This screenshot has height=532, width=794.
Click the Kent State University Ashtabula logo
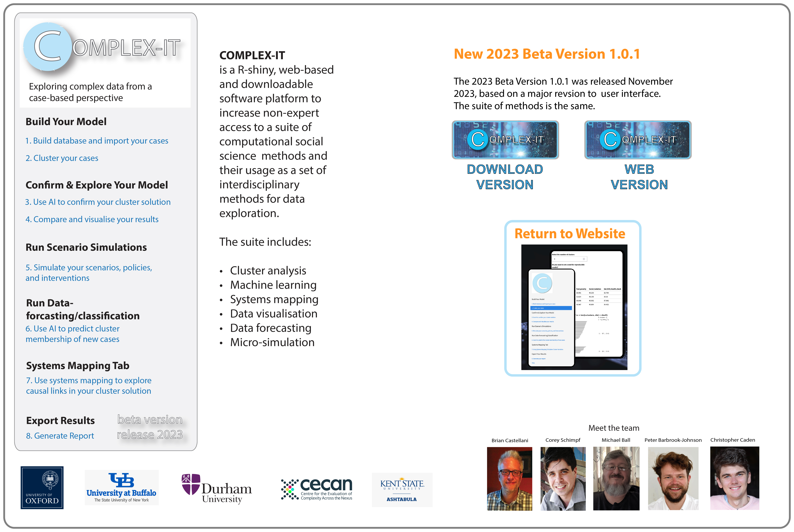pos(402,490)
